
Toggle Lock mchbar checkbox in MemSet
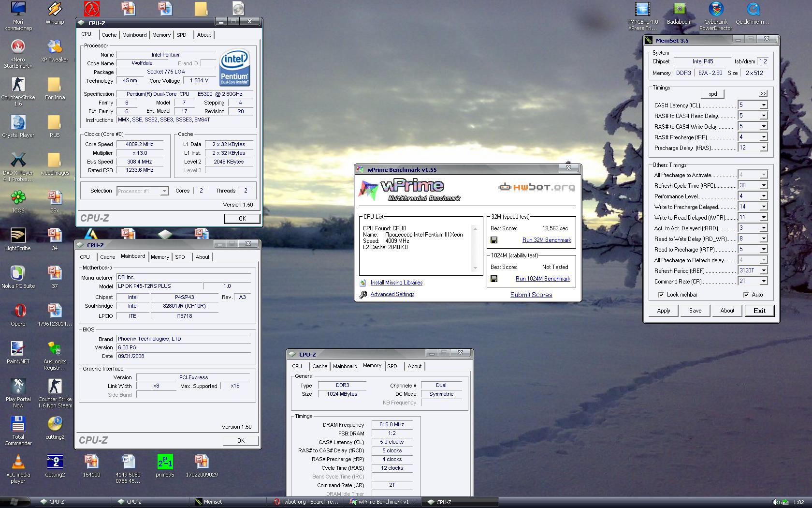661,295
